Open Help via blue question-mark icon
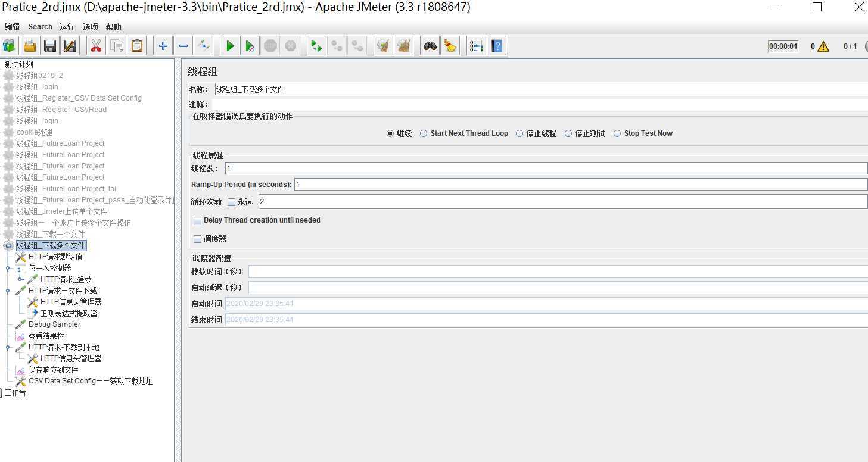Image resolution: width=868 pixels, height=462 pixels. (x=496, y=46)
